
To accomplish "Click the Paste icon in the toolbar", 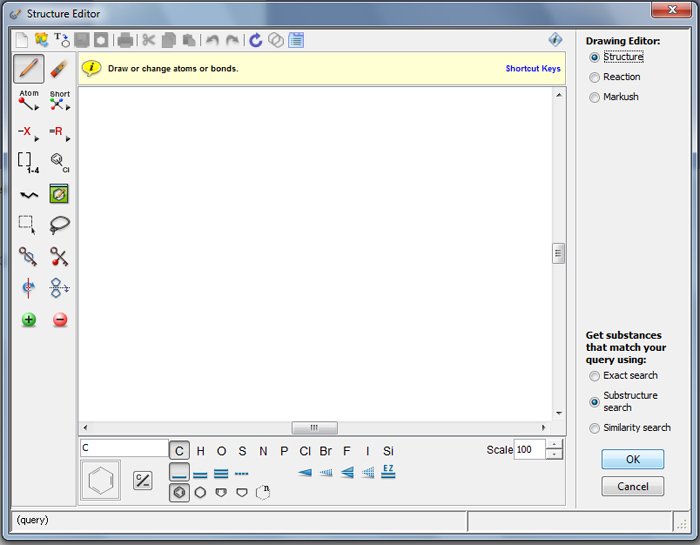I will [189, 40].
